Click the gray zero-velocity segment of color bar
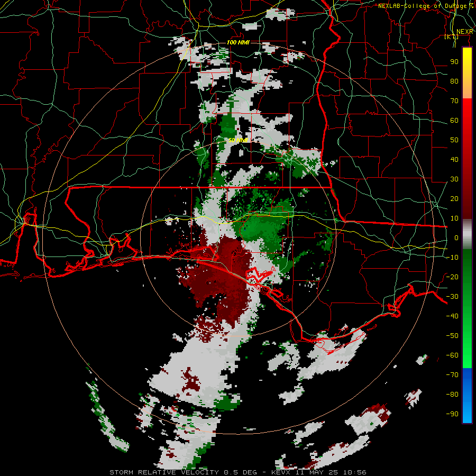 pos(467,234)
